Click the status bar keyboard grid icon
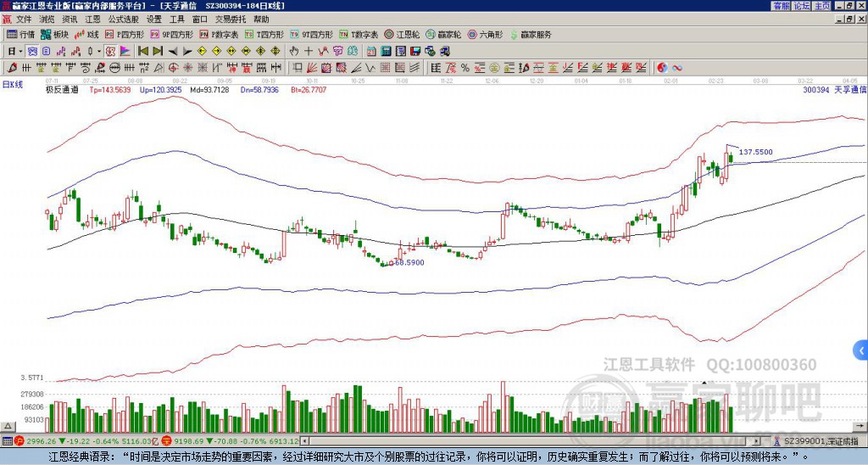 [7, 441]
